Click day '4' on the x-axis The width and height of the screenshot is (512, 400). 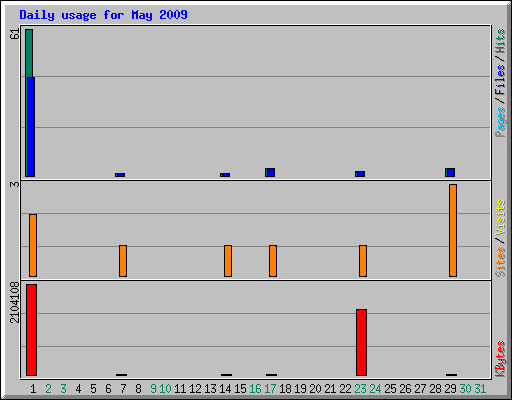click(x=78, y=389)
